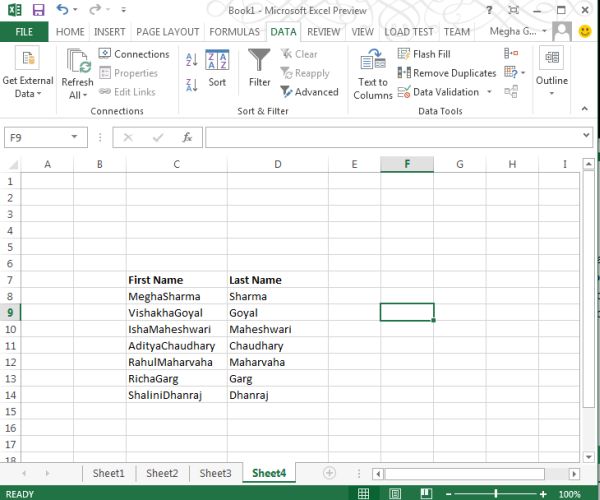Click the Excel application icon
The height and width of the screenshot is (500, 600).
click(x=15, y=10)
